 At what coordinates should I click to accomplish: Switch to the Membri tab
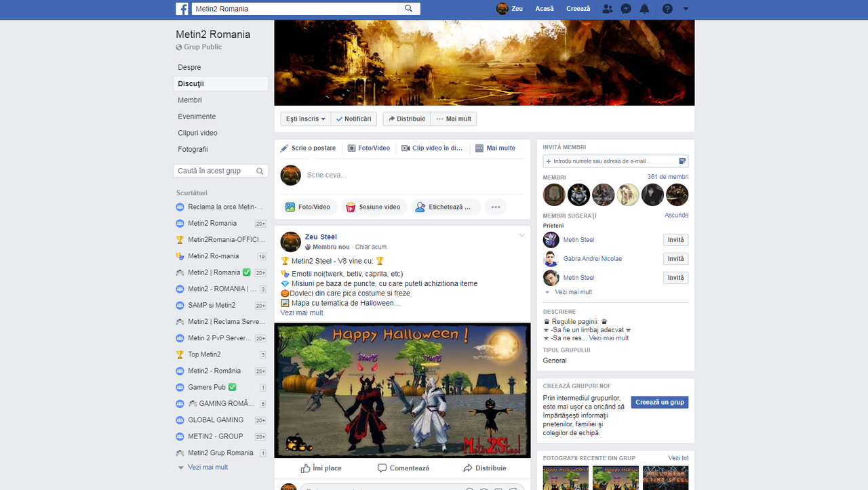coord(190,100)
